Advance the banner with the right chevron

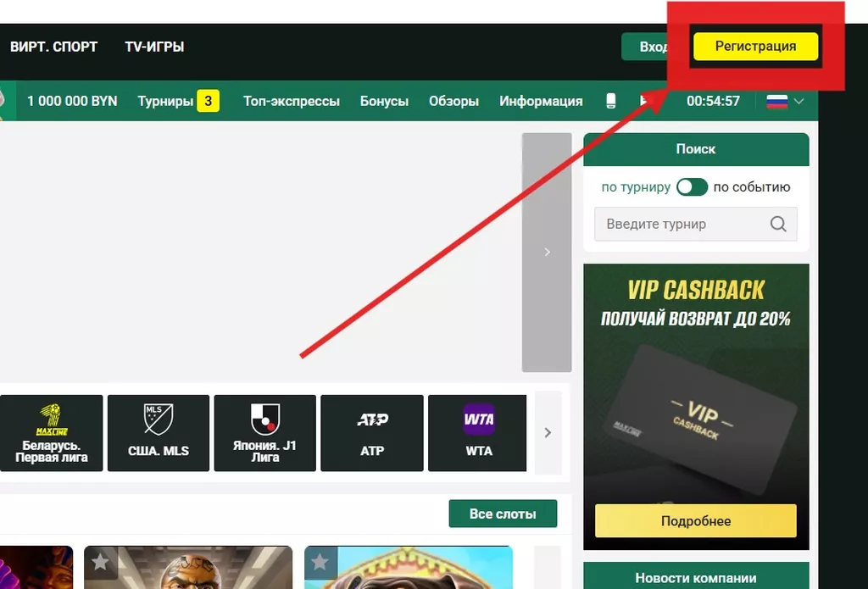coord(547,253)
